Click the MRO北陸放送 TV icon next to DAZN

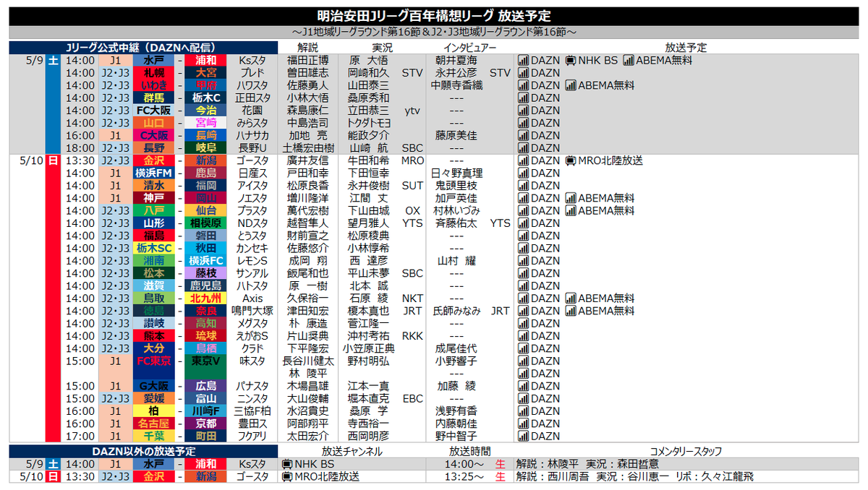(570, 160)
